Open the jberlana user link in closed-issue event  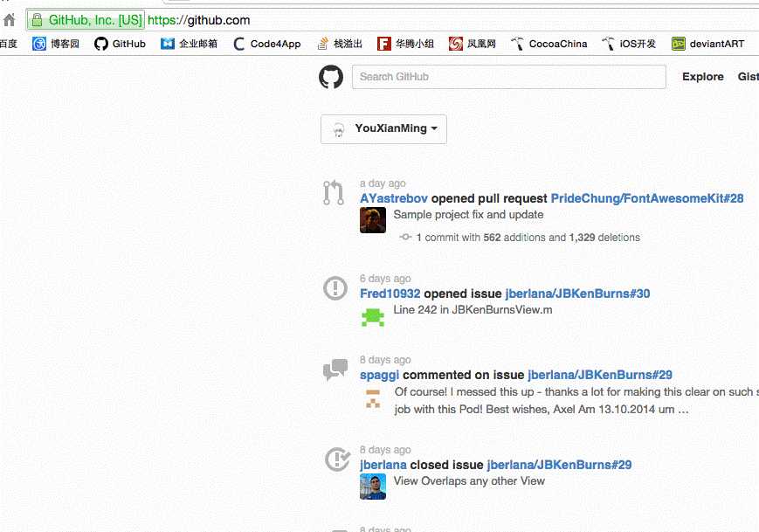pos(383,466)
